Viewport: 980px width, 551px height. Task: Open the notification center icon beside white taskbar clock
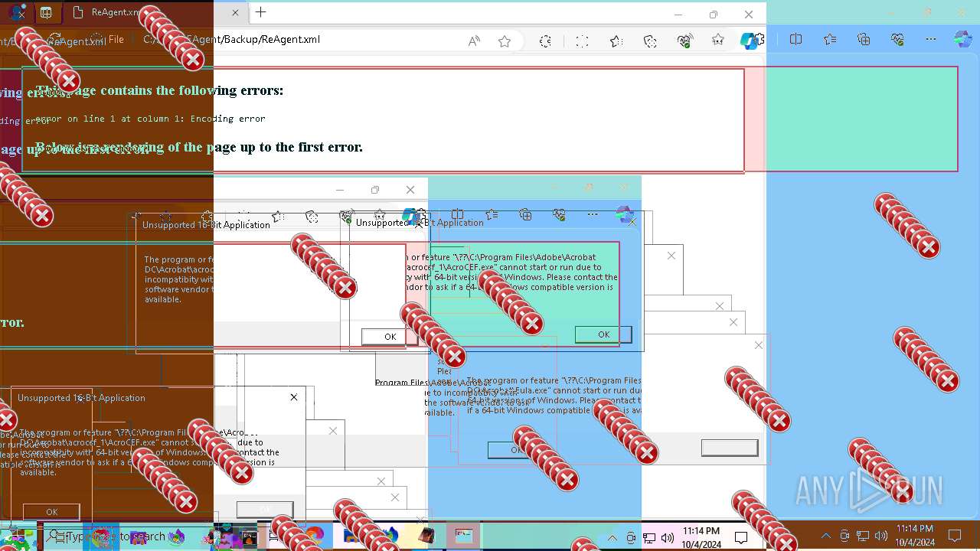click(741, 537)
